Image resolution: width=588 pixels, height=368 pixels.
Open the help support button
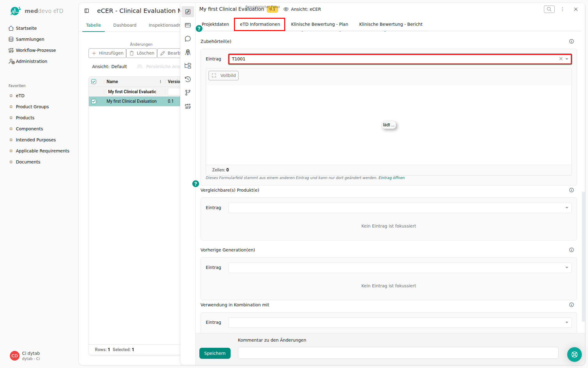(574, 355)
